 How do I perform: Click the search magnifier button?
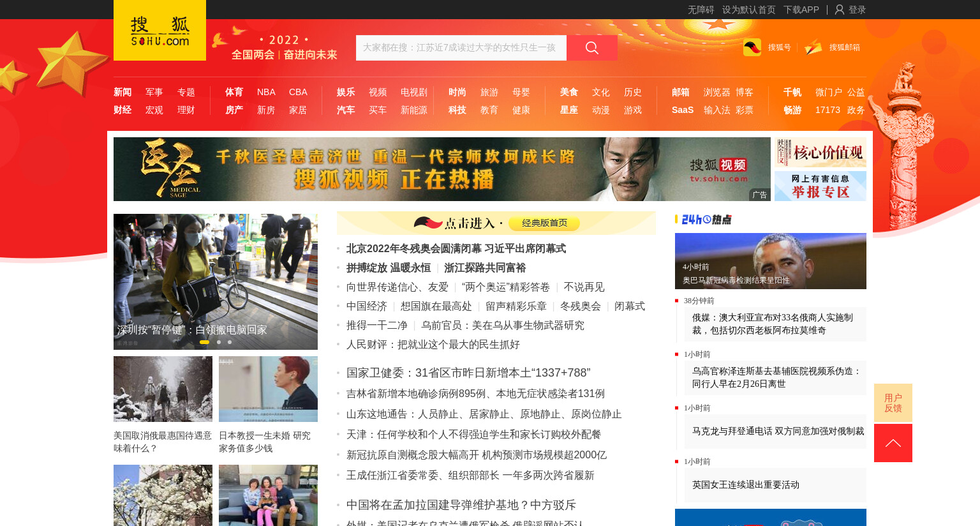tap(592, 48)
